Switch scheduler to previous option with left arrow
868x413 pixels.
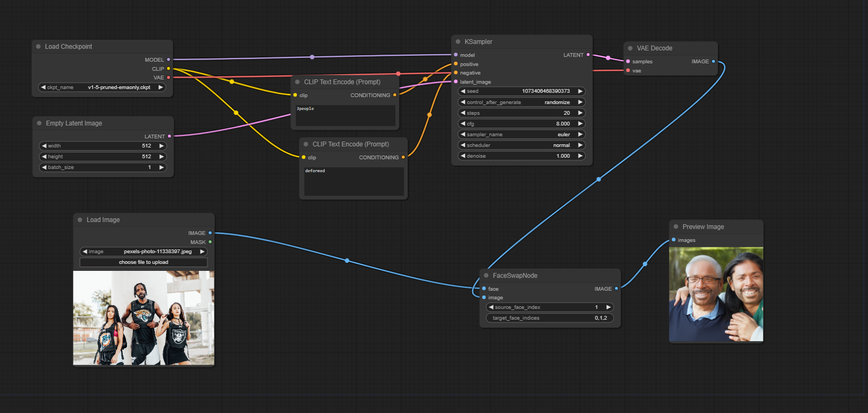pyautogui.click(x=463, y=145)
